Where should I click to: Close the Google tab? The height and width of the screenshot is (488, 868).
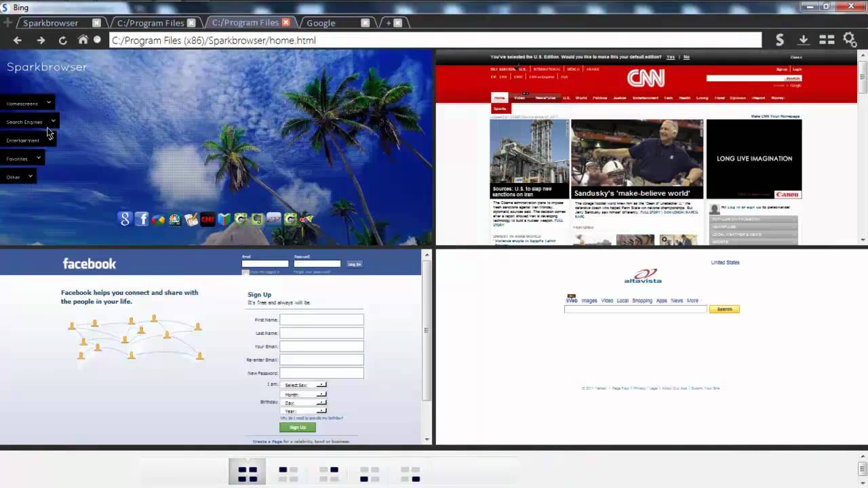point(365,22)
